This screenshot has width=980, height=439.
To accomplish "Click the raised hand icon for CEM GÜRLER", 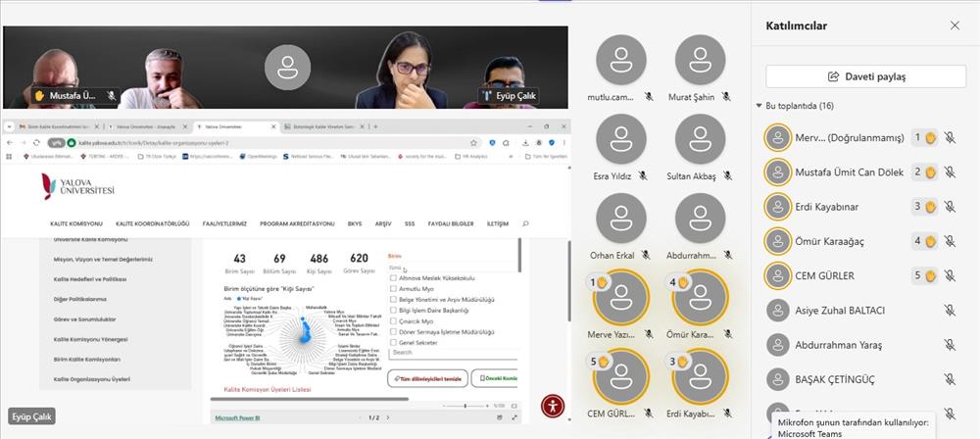I will (x=931, y=275).
